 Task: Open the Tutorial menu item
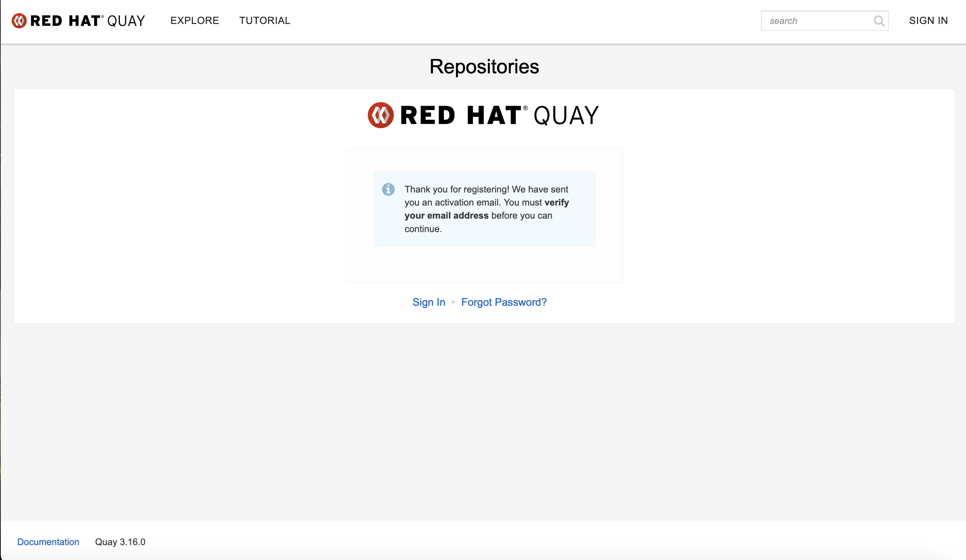point(264,21)
